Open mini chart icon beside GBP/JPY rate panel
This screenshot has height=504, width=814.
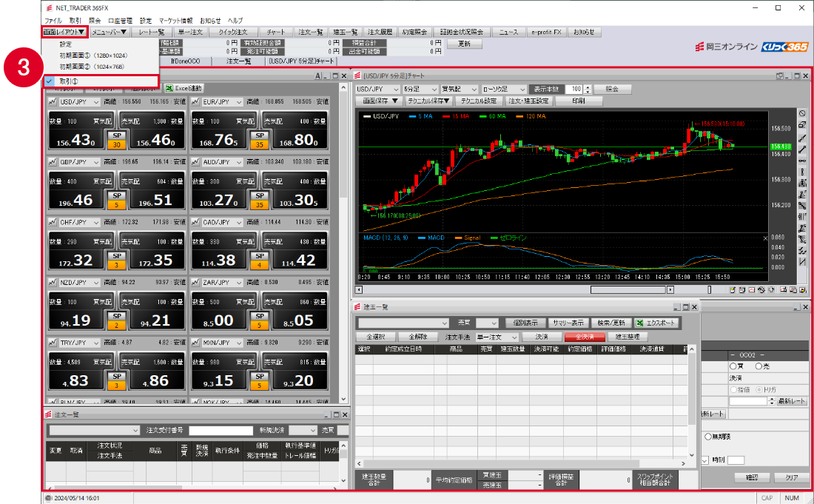coord(53,163)
